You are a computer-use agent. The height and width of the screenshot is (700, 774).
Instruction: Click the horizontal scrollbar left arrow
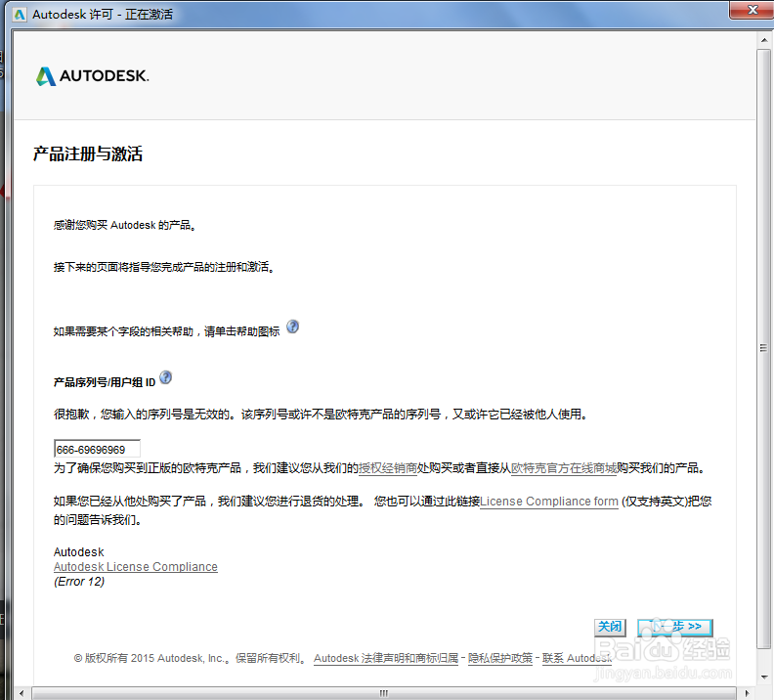[21, 693]
